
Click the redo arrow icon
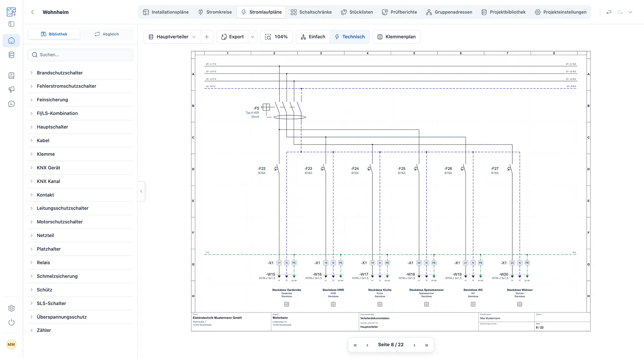click(x=620, y=12)
